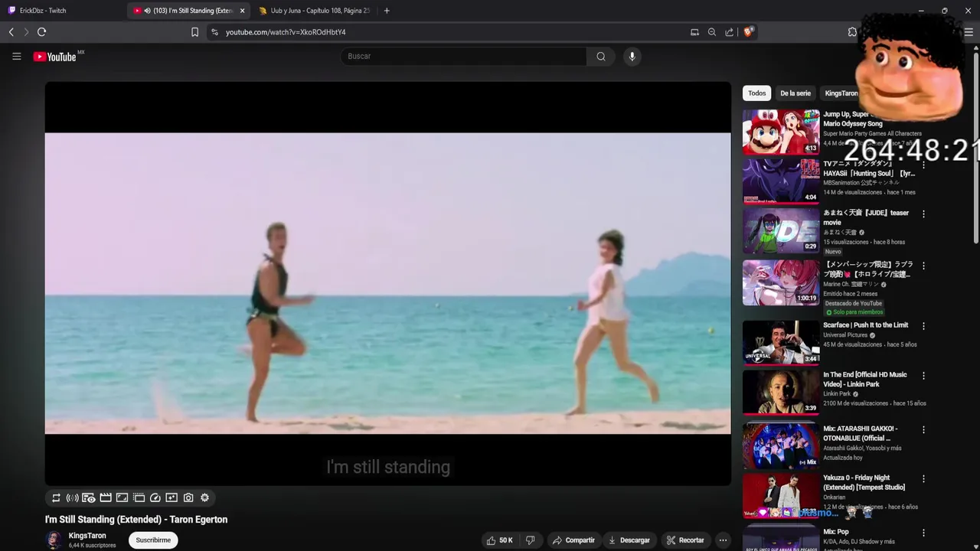Viewport: 980px width, 551px height.
Task: Open a new browser tab
Action: [x=387, y=11]
